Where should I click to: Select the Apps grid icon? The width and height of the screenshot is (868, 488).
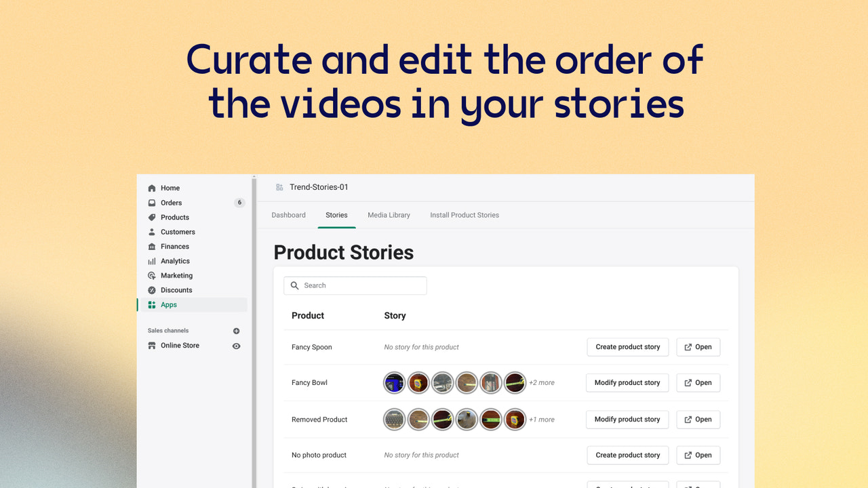[153, 304]
